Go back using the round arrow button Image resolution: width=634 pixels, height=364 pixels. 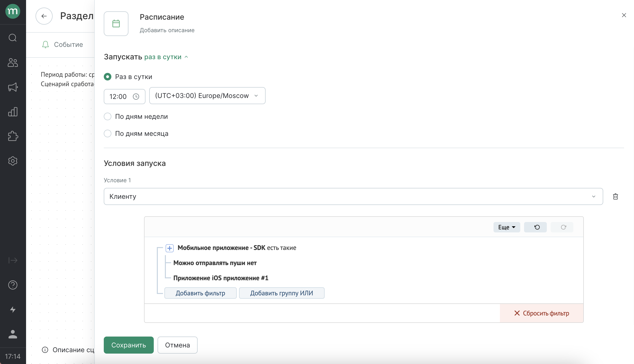point(44,16)
